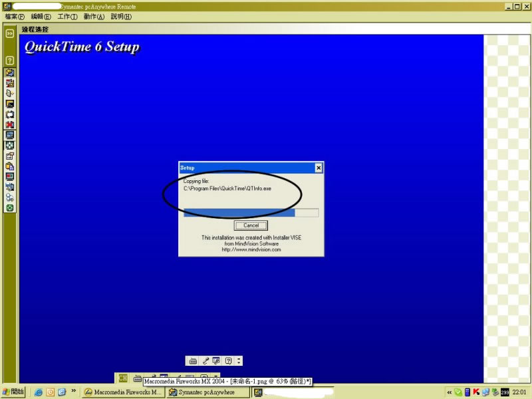Click the third taskbar window button
The image size is (532, 399).
(x=293, y=392)
